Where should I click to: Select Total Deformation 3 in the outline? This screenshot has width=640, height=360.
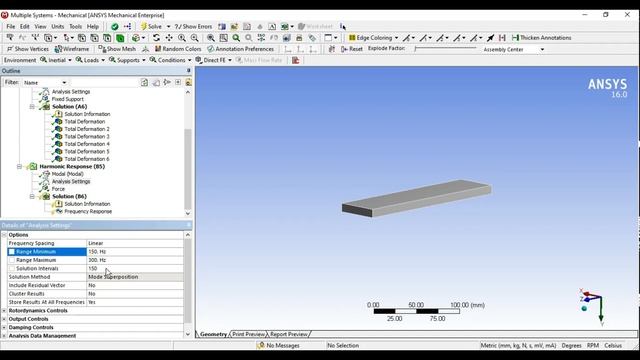pos(87,136)
